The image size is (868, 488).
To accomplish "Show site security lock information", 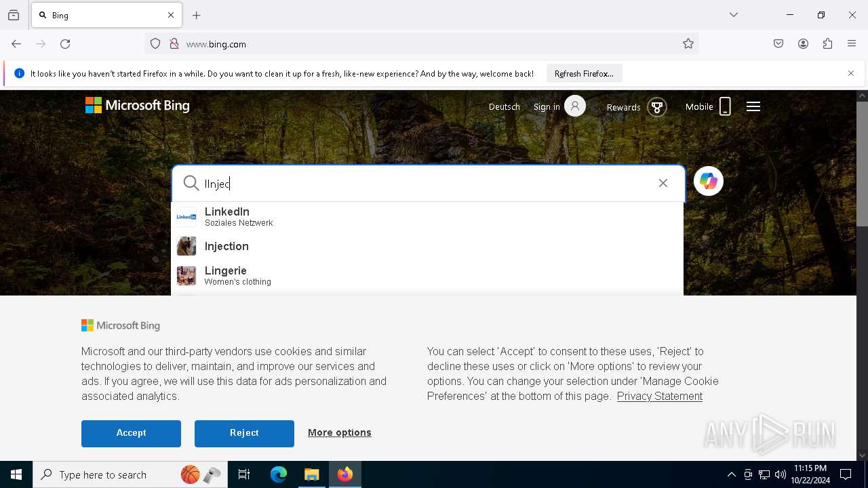I will click(174, 44).
